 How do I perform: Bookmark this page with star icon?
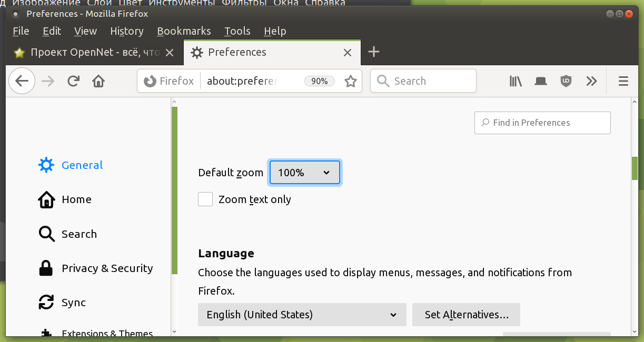coord(350,81)
